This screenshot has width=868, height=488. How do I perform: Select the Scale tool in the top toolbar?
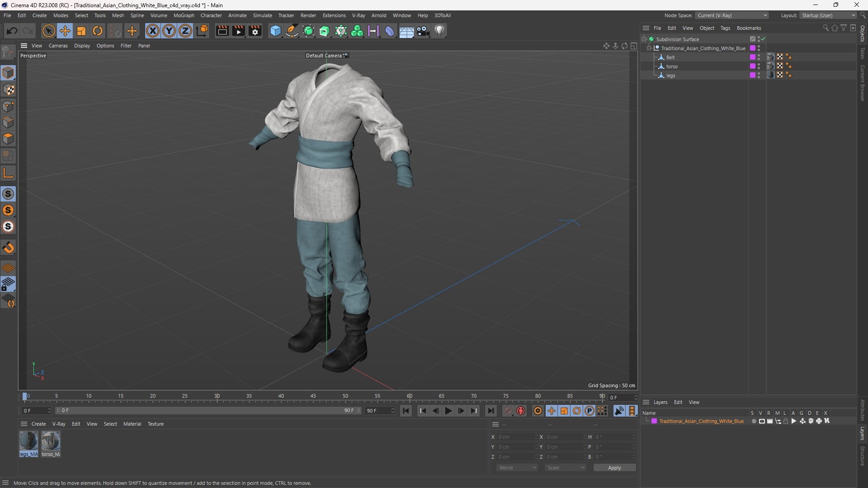point(81,31)
